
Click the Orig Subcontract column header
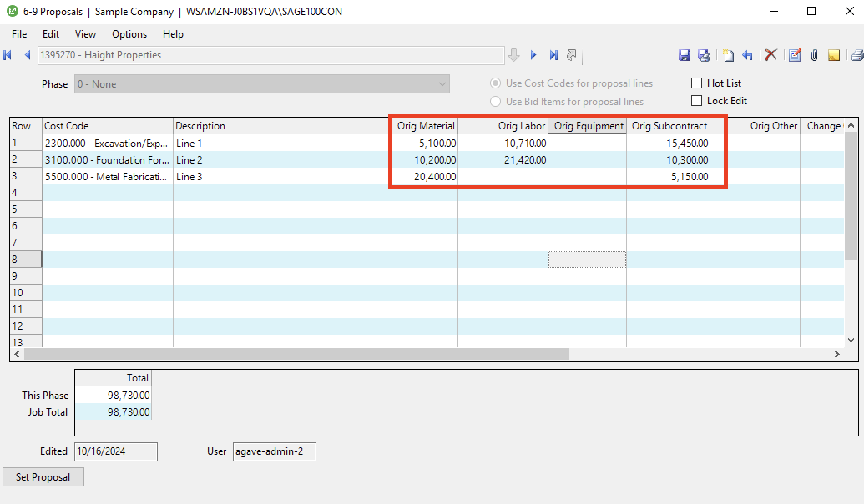(668, 126)
